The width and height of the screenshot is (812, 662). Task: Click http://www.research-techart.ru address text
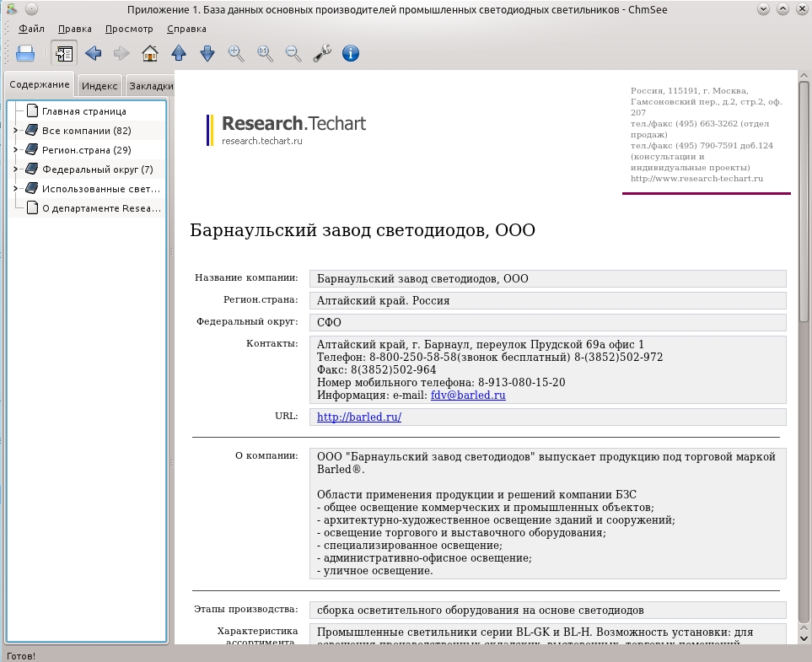696,179
